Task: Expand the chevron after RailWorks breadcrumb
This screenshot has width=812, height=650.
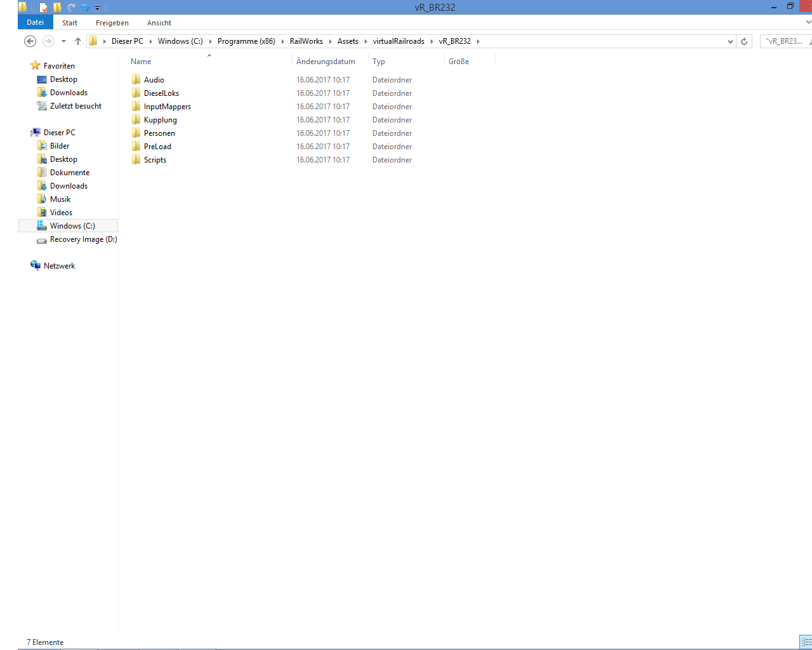Action: point(331,41)
